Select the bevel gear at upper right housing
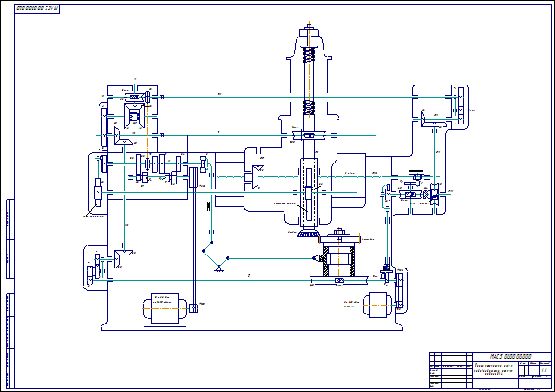 434,120
